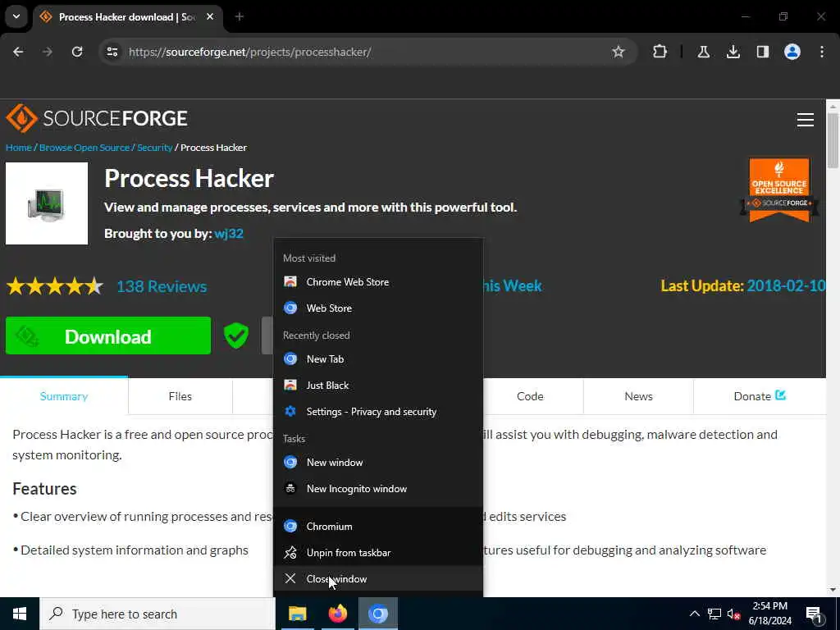Image resolution: width=840 pixels, height=630 pixels.
Task: Open the Security breadcrumb link
Action: [x=154, y=148]
